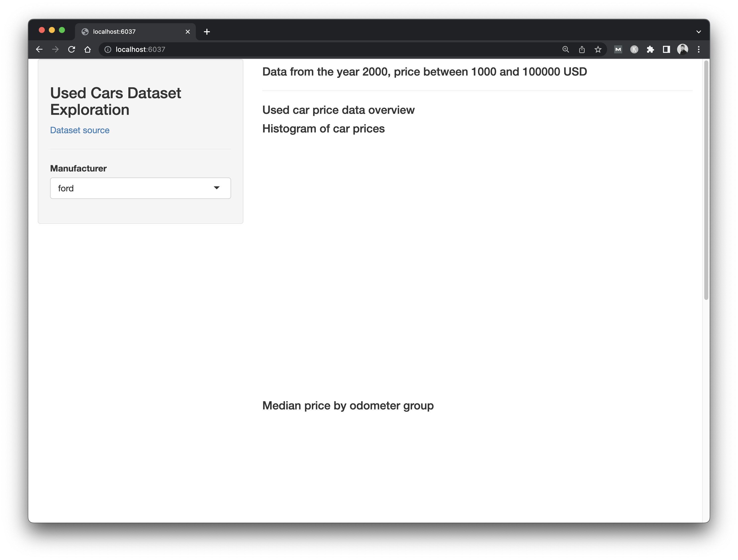
Task: Bookmark this tab with the star icon
Action: (x=598, y=49)
